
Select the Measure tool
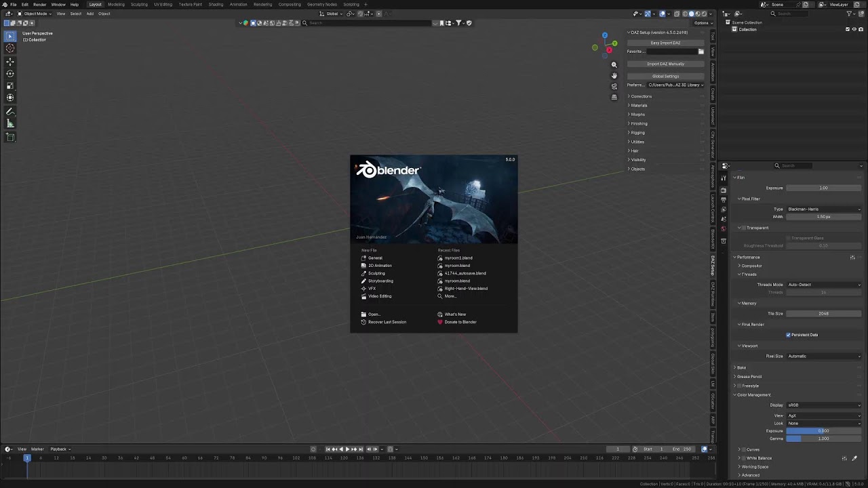10,124
